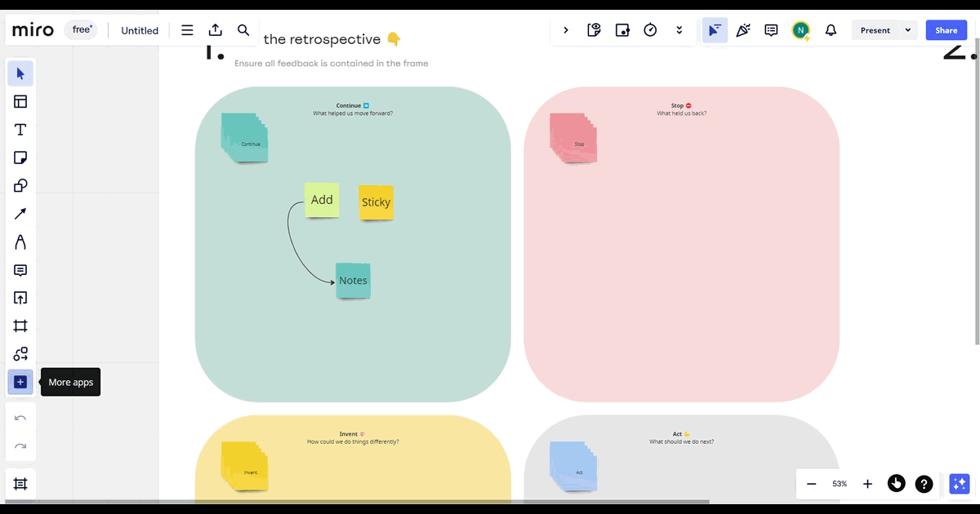Click the Share button
Image resolution: width=980 pixels, height=514 pixels.
[x=946, y=30]
